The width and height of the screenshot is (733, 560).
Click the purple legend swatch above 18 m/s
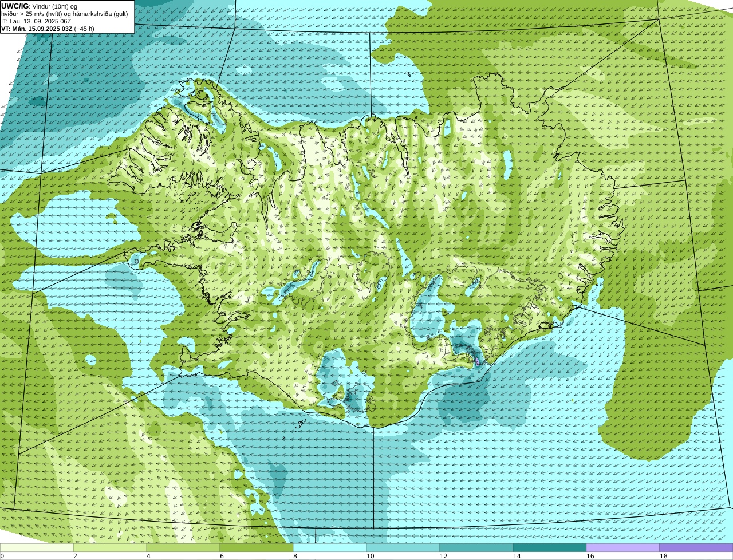coord(696,548)
